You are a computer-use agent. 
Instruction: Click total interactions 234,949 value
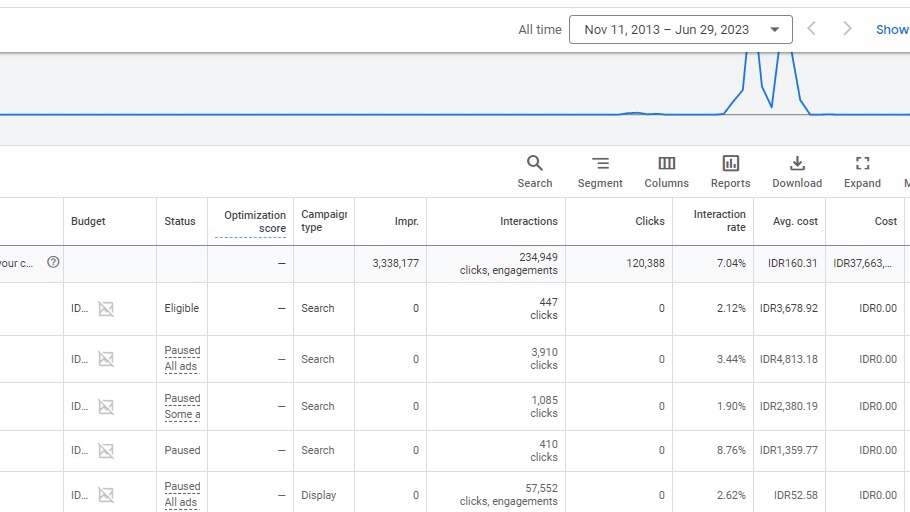coord(538,257)
